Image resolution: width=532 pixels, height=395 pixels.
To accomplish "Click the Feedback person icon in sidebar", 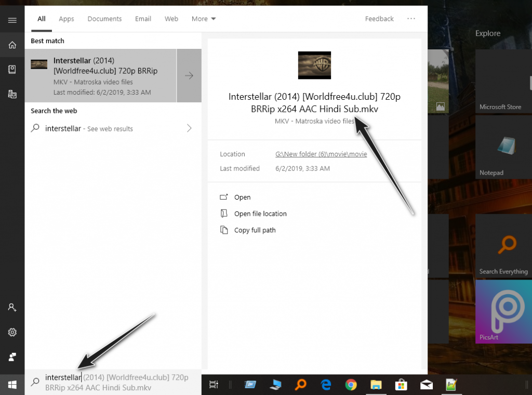I will pos(12,357).
